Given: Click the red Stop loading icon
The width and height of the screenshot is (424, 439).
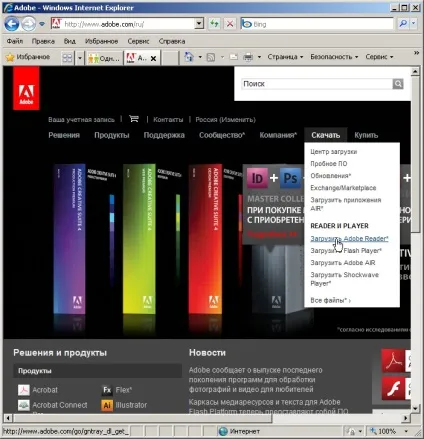Looking at the screenshot, I should (x=230, y=24).
